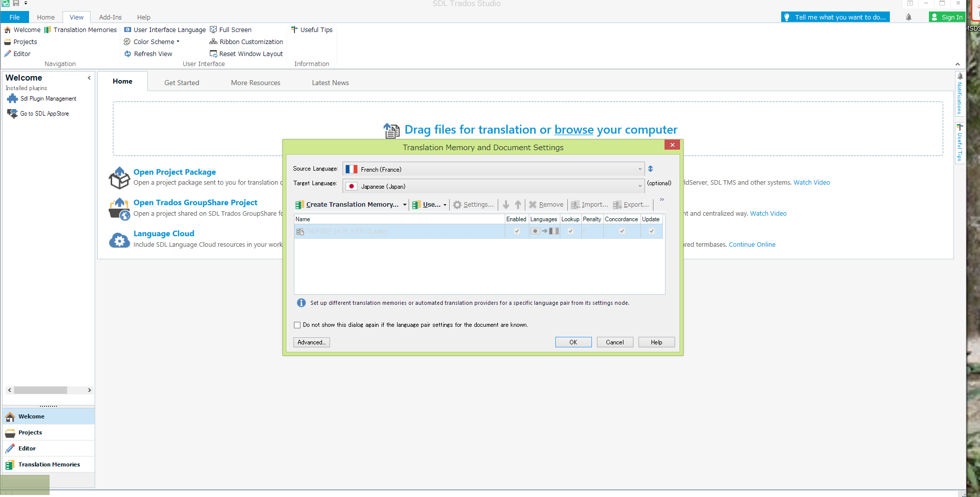Select the Get Started tab
The image size is (980, 497).
pos(182,83)
